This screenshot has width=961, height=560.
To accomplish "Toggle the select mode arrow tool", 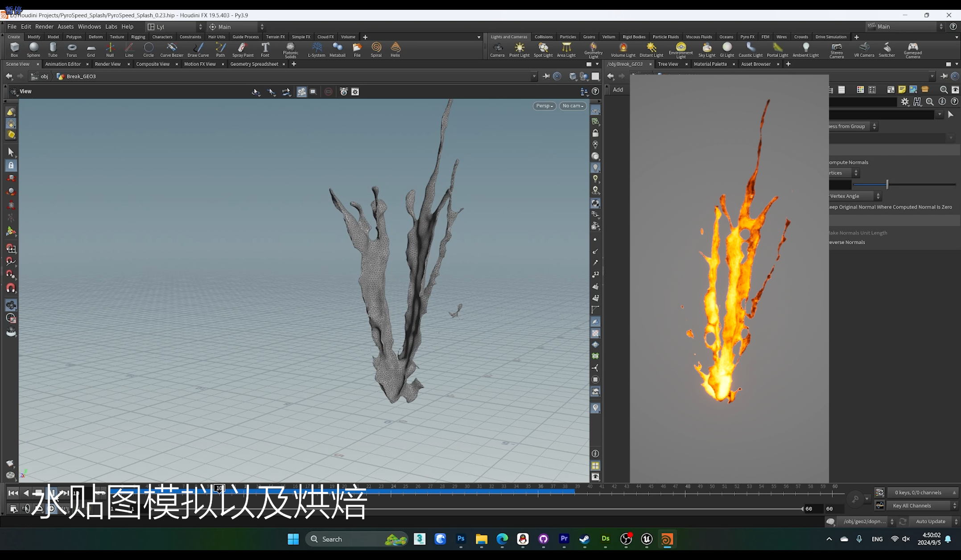I will click(11, 152).
